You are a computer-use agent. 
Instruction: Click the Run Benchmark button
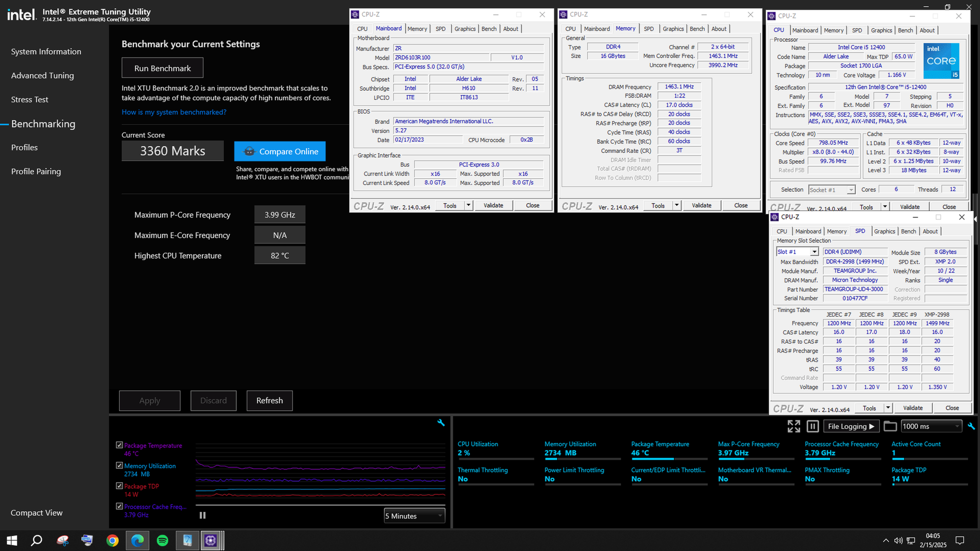[162, 68]
